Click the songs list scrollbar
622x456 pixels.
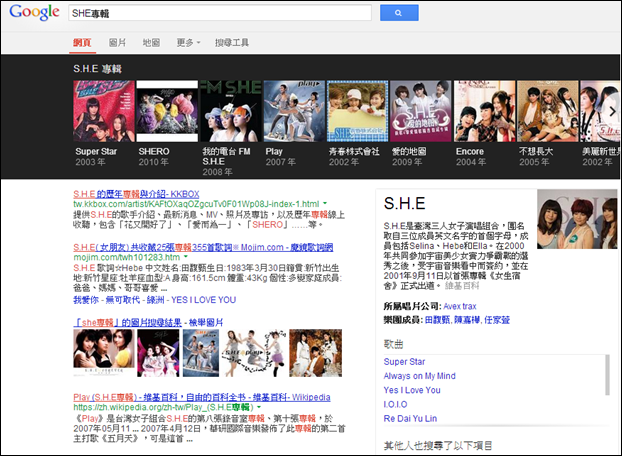(x=607, y=375)
